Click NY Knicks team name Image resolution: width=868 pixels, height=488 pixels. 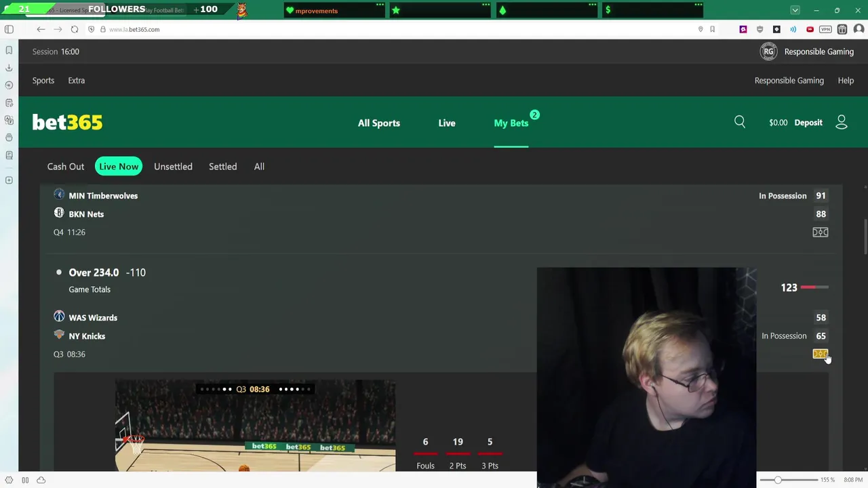tap(87, 336)
